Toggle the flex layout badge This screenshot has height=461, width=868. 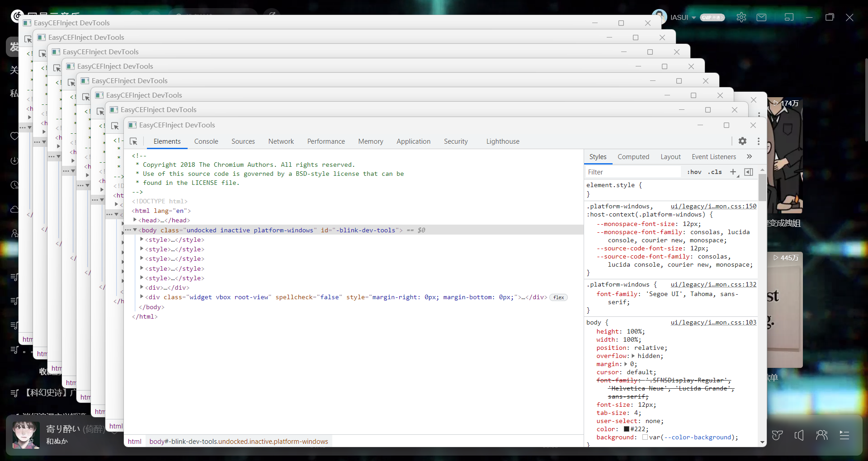[558, 297]
